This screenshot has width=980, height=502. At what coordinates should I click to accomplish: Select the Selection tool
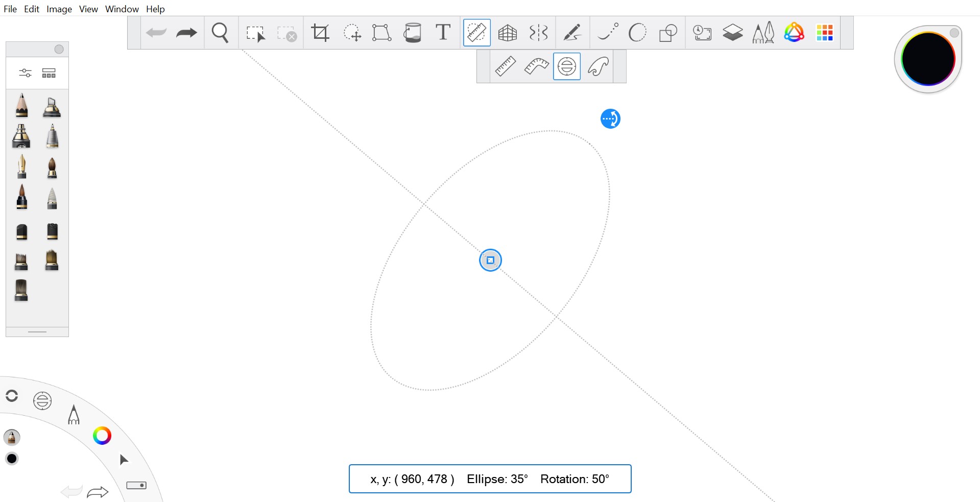255,33
